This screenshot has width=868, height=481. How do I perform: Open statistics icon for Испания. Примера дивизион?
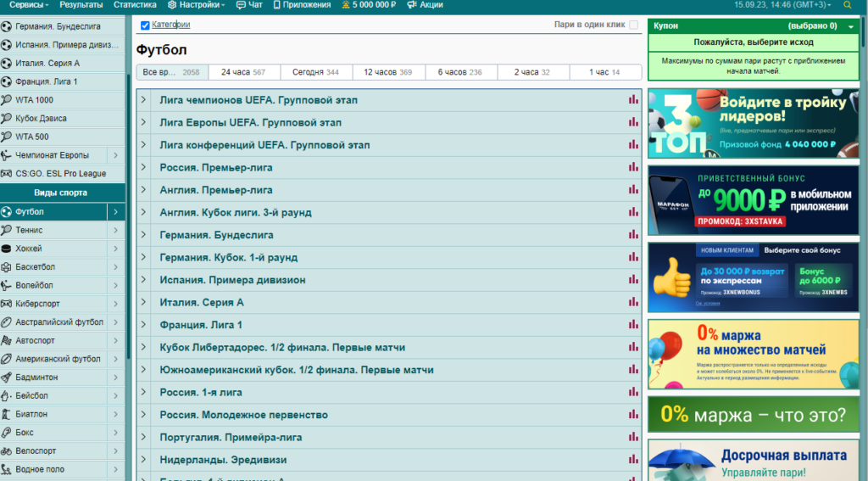coord(633,279)
